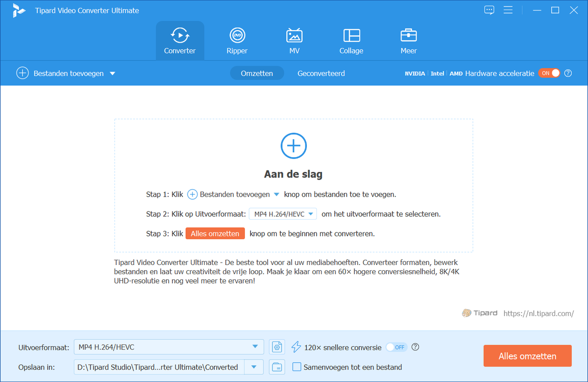Switch to the Geconverteerd sub-tab

click(x=321, y=73)
